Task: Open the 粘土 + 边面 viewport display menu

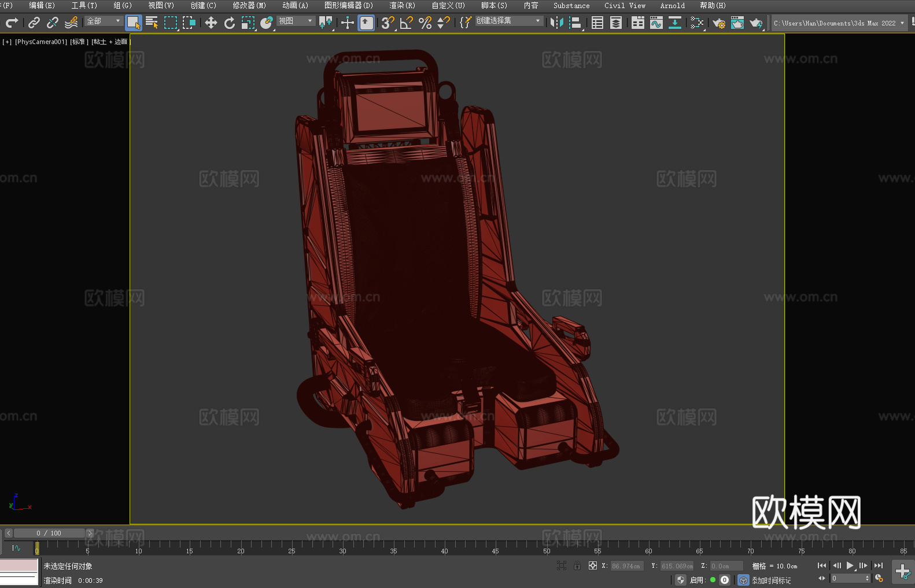Action: [x=111, y=42]
